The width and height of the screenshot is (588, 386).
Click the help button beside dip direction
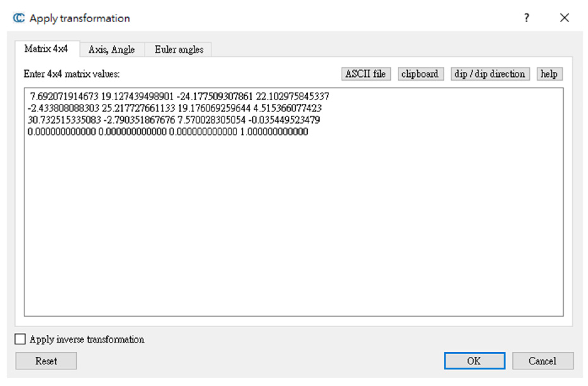(549, 74)
